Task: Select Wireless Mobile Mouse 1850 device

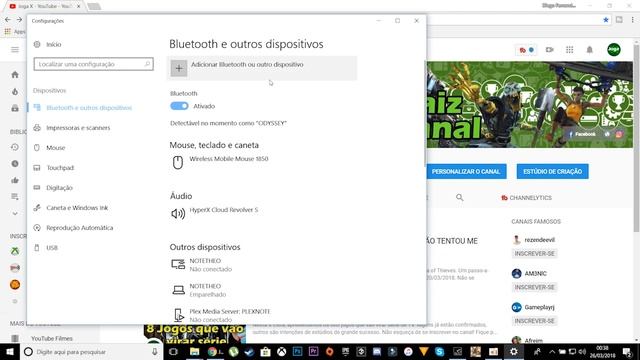Action: (229, 159)
